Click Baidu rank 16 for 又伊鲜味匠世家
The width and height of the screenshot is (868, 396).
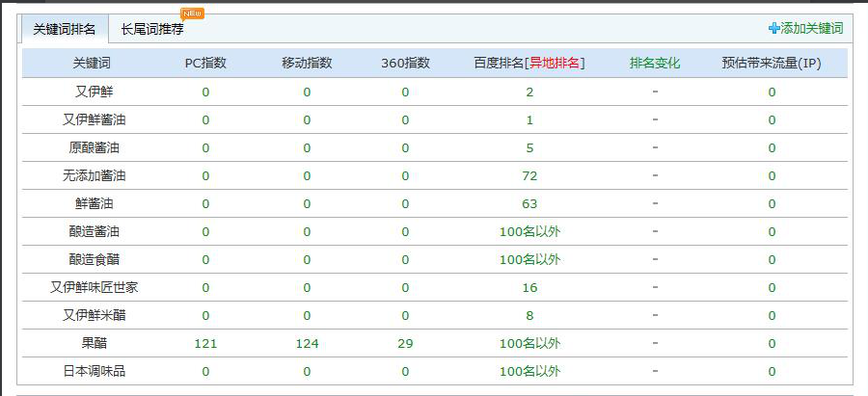coord(529,288)
